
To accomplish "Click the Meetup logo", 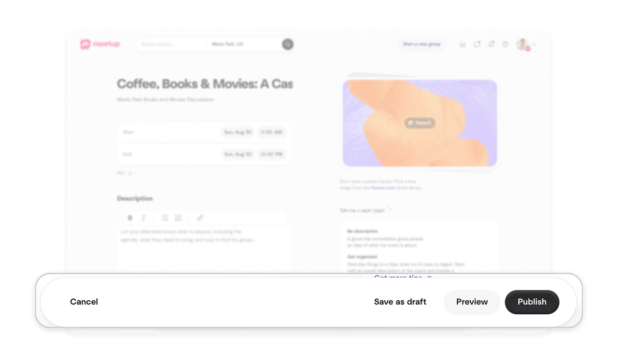I will point(100,44).
